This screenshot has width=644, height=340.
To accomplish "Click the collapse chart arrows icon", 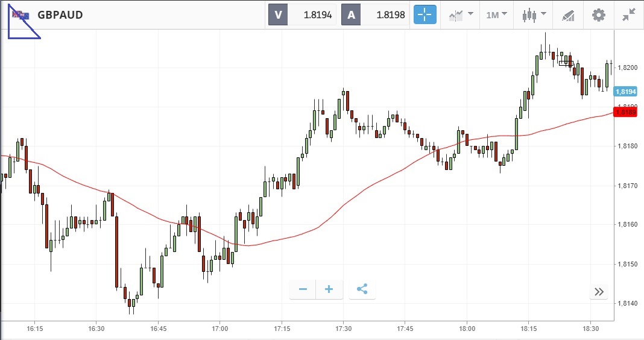I will (629, 15).
